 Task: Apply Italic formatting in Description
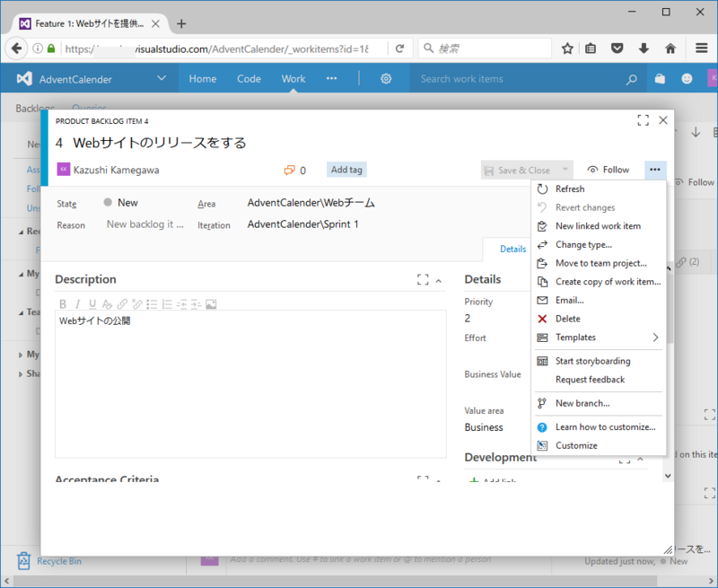[x=78, y=304]
